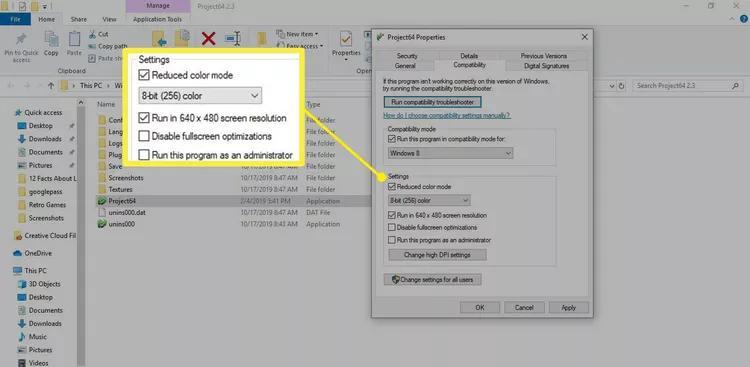The height and width of the screenshot is (367, 750).
Task: Click the Up arrow navigation icon
Action: [51, 86]
